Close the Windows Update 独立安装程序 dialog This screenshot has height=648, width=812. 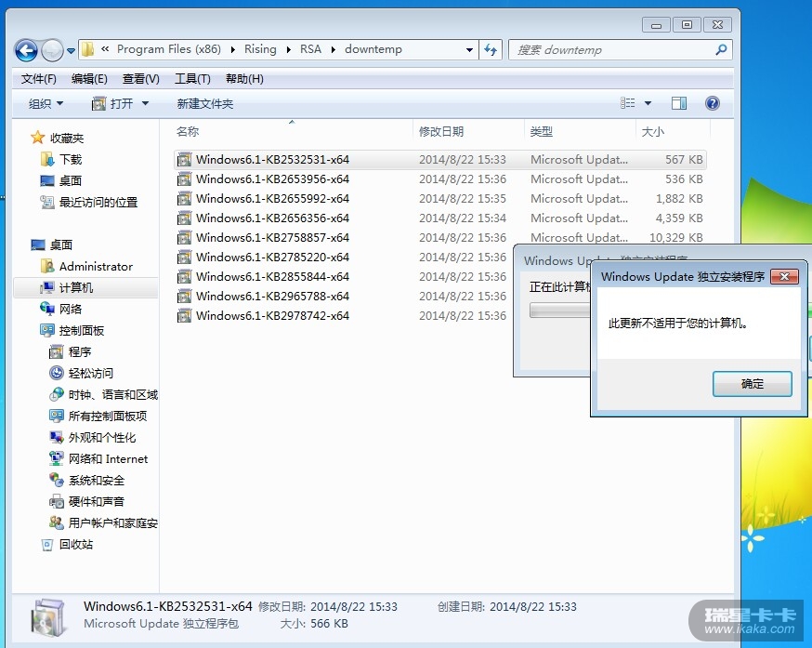[784, 276]
